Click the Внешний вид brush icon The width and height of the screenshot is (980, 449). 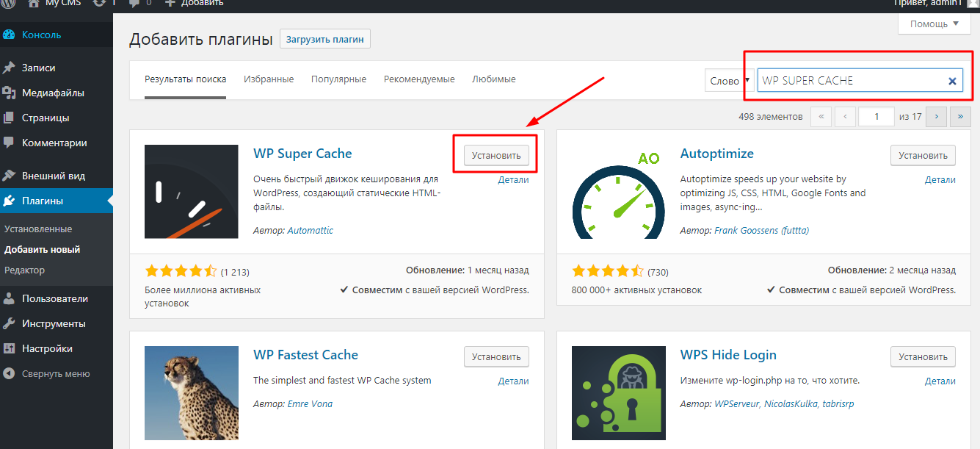click(x=10, y=176)
